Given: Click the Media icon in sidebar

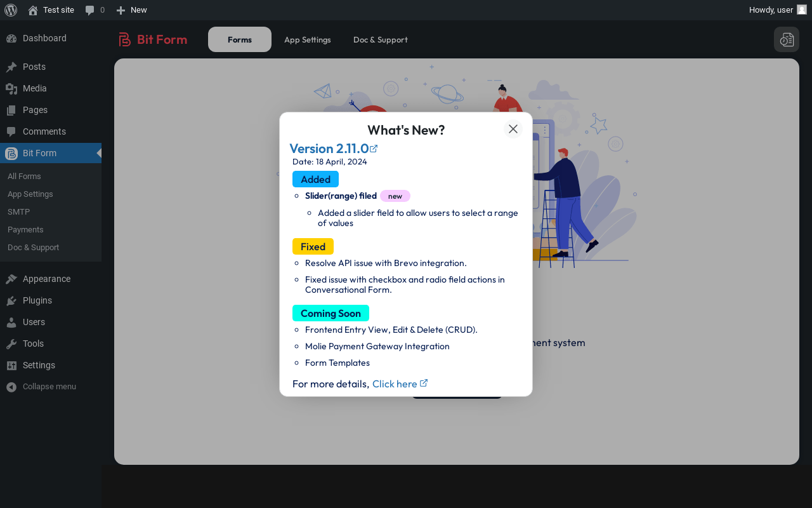Looking at the screenshot, I should [x=11, y=88].
